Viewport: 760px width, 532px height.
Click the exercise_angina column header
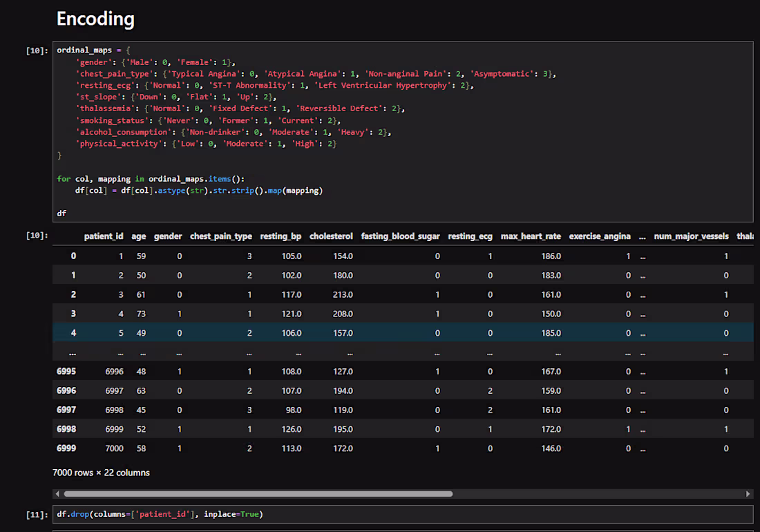(x=600, y=236)
